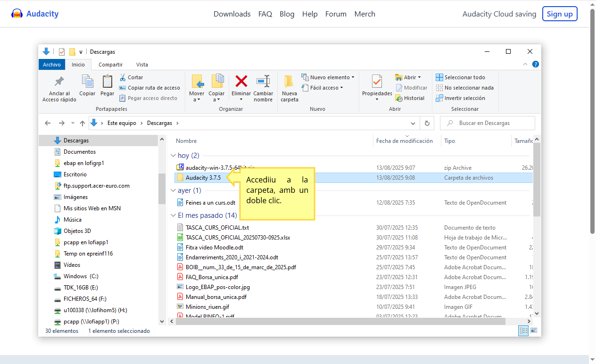The image size is (596, 364).
Task: Click the Eliminar red X icon
Action: click(x=241, y=81)
